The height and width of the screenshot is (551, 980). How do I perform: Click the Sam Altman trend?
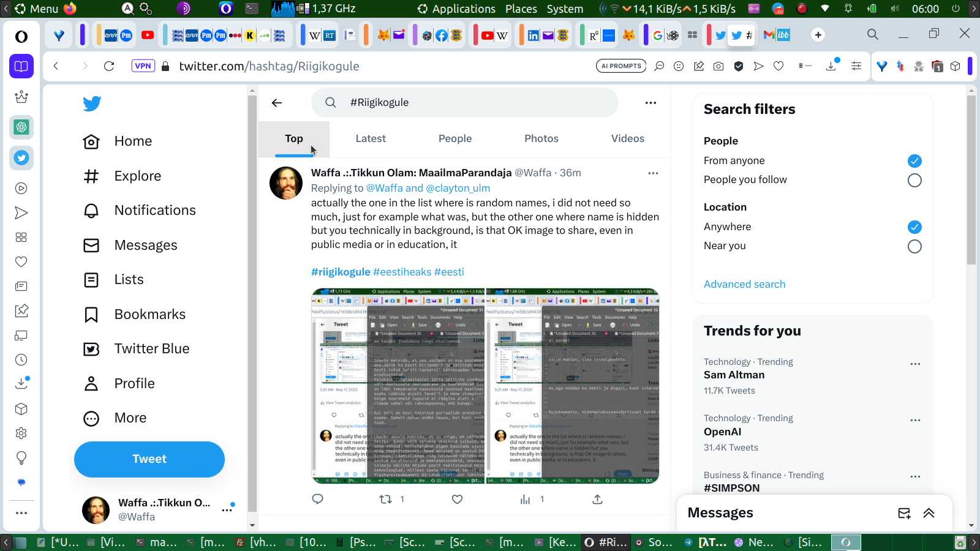pos(734,375)
